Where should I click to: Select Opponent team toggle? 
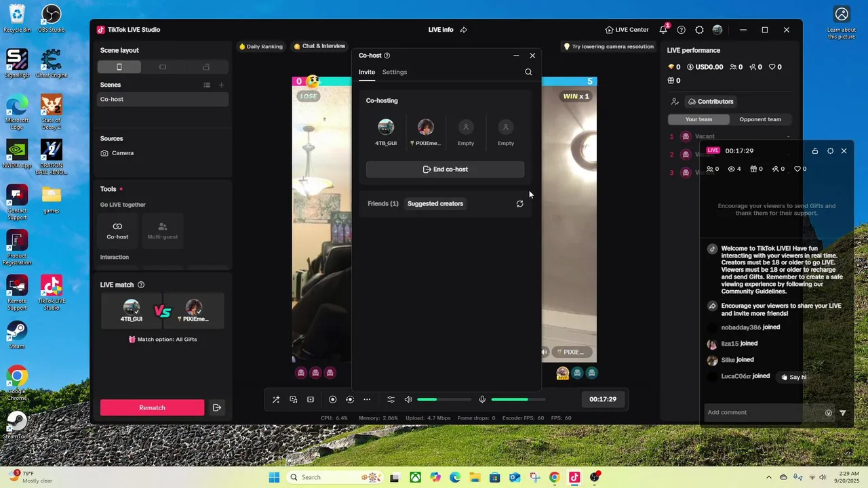(x=760, y=119)
